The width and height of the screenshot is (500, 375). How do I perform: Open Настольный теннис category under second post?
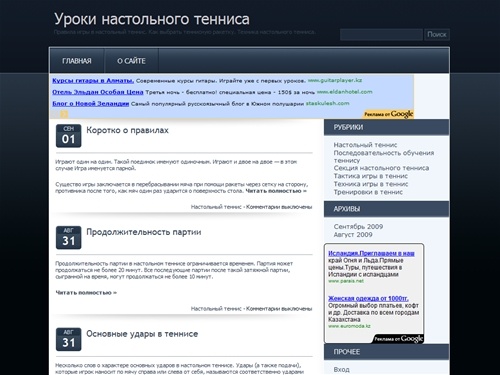pos(216,309)
